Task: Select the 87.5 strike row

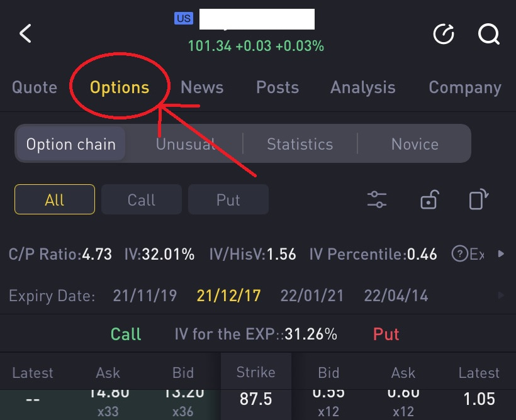Action: [x=255, y=399]
